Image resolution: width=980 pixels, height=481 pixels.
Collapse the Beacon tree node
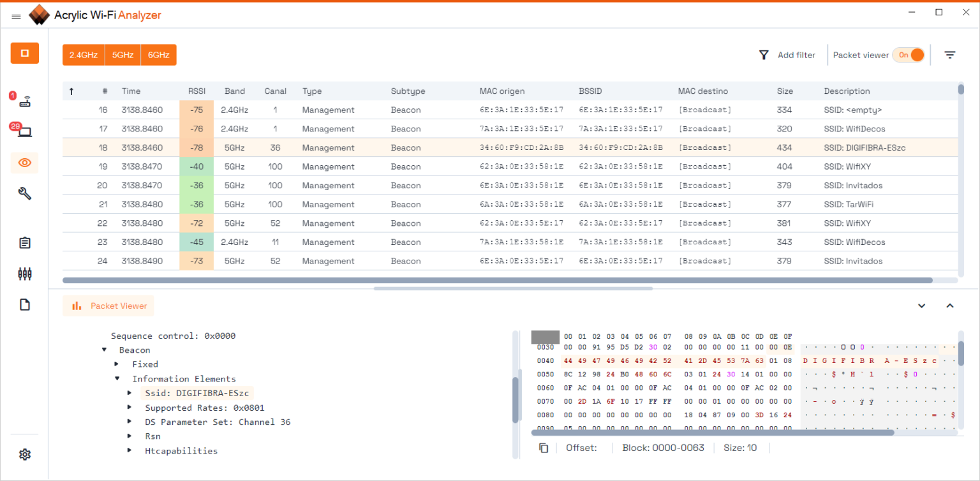pos(104,350)
